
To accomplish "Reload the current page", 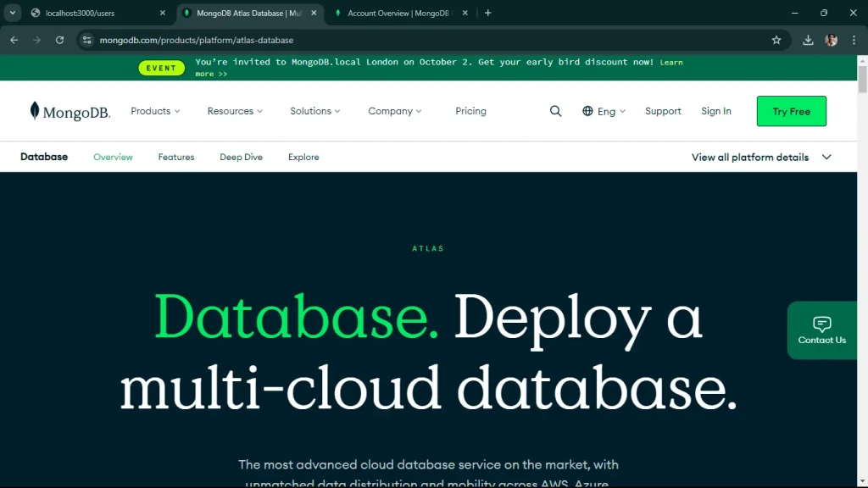I will [x=58, y=40].
